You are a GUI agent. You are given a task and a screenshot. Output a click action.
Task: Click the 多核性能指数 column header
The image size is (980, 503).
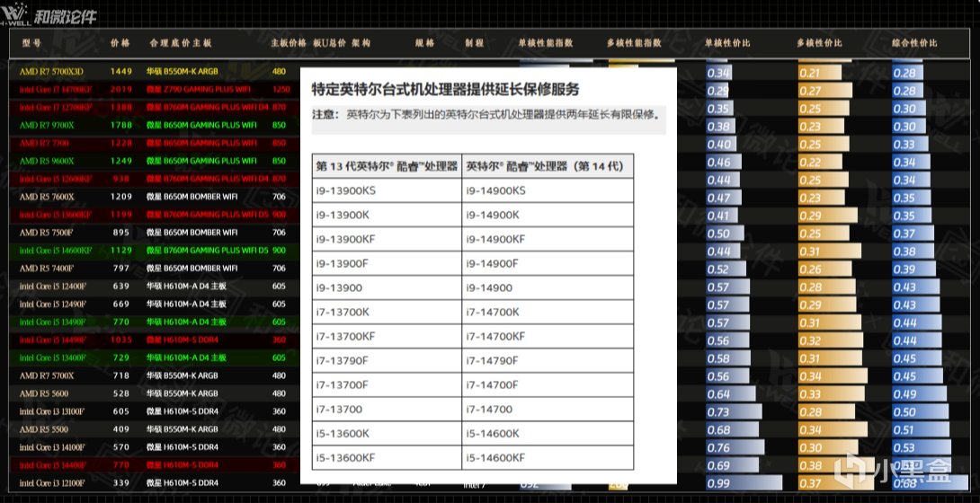click(x=634, y=43)
